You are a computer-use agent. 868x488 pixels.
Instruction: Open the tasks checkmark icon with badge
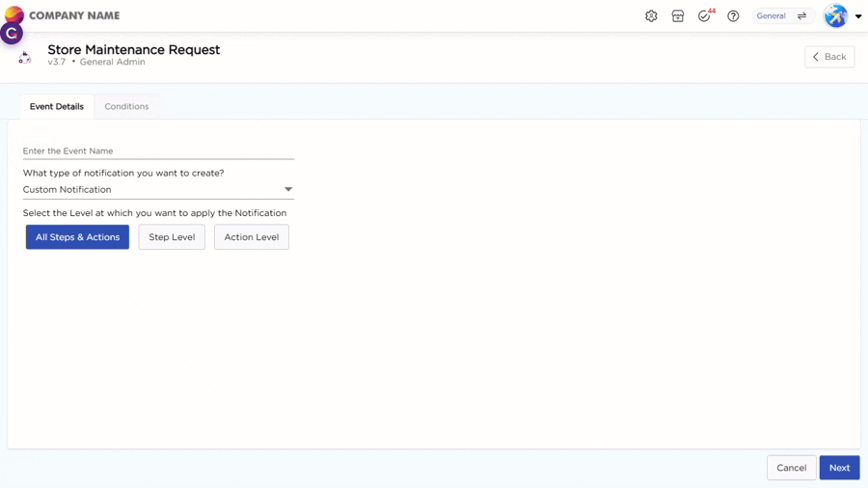point(705,16)
